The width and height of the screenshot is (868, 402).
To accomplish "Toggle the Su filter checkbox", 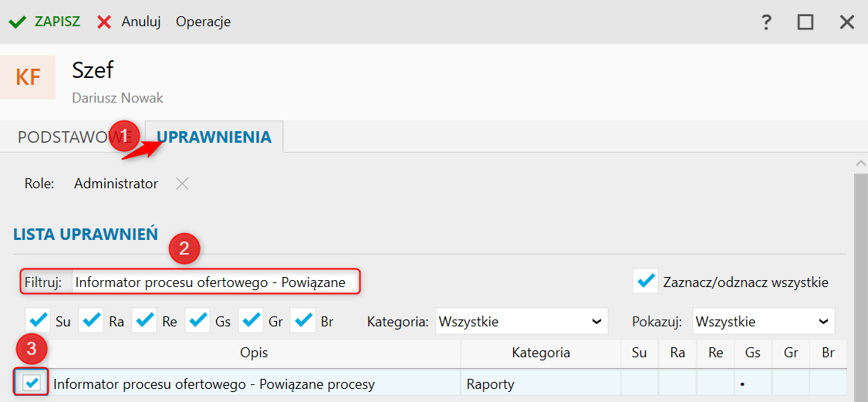I will [37, 320].
